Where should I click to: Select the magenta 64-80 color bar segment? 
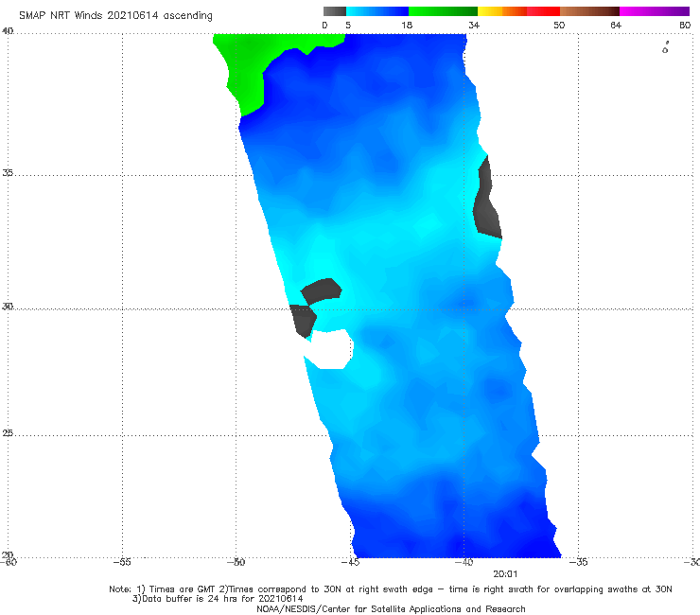point(655,11)
